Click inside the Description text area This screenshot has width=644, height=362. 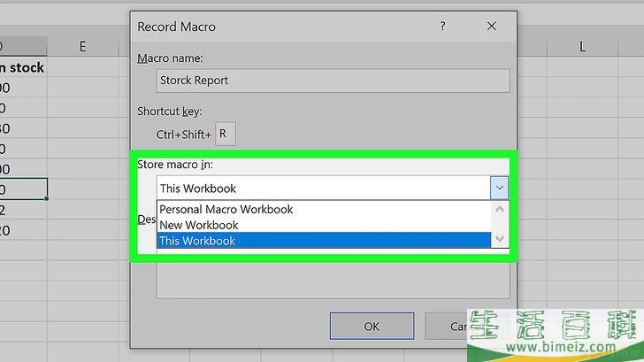click(x=333, y=281)
